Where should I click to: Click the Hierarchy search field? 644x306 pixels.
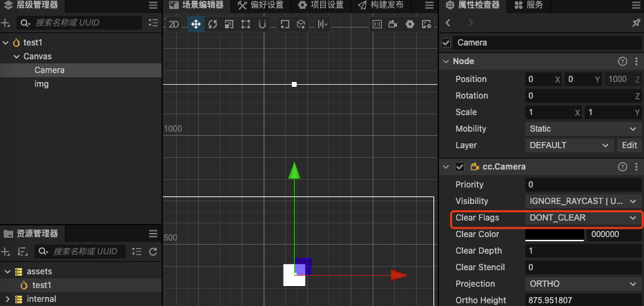pos(79,23)
